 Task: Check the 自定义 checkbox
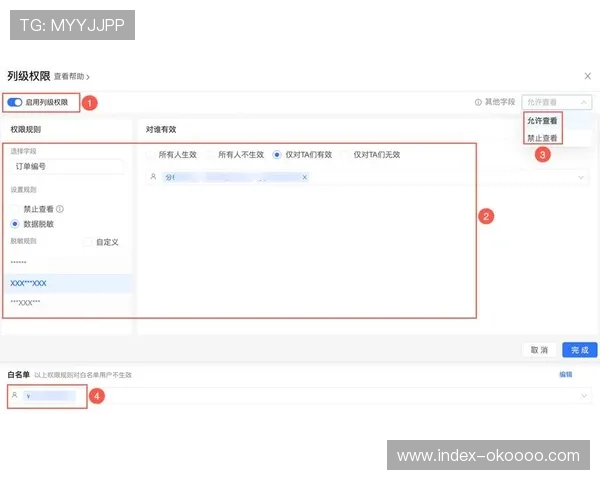(x=88, y=242)
